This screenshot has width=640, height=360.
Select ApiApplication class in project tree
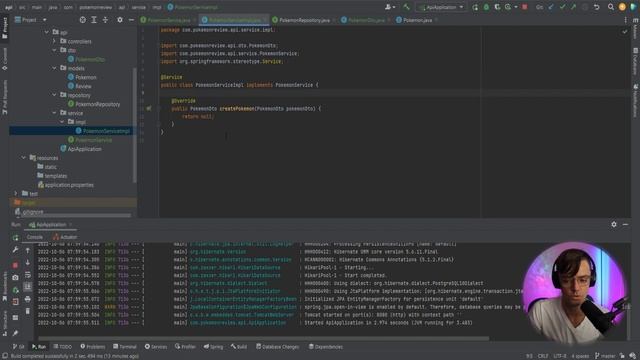point(81,149)
